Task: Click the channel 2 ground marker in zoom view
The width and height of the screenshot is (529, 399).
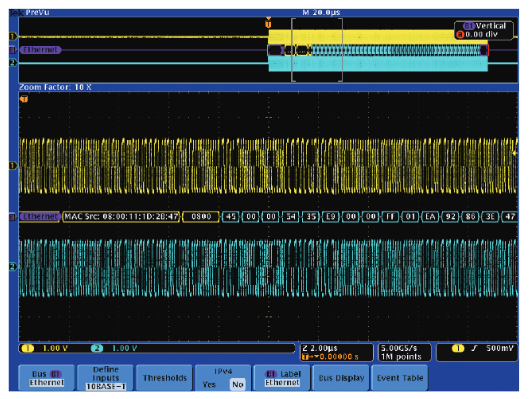Action: (x=13, y=266)
